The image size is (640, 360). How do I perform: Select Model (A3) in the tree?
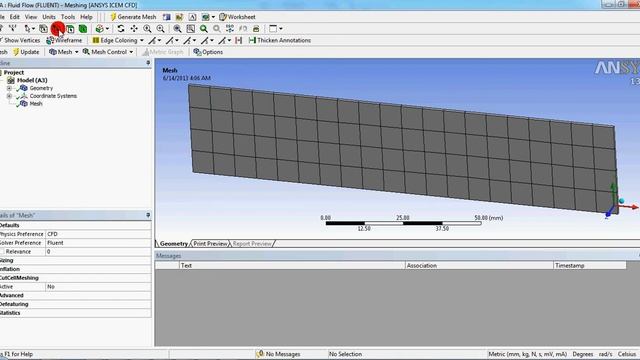click(x=32, y=80)
